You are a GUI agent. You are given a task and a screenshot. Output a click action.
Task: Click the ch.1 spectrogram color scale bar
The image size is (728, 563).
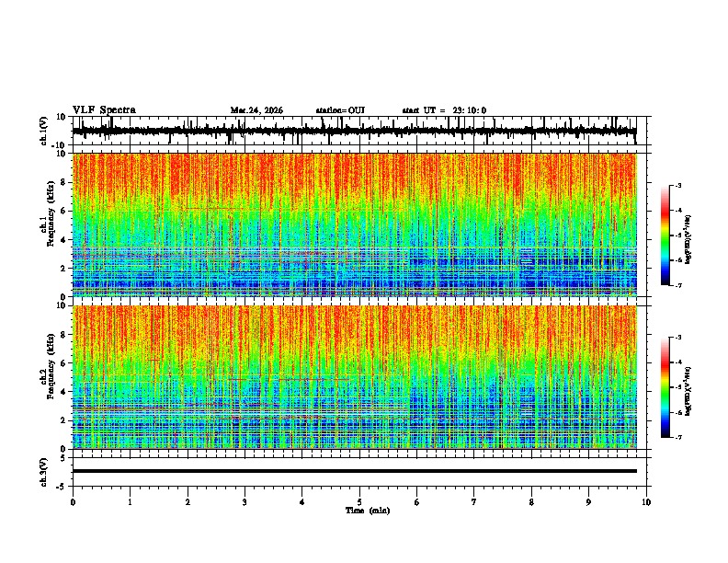tap(665, 236)
